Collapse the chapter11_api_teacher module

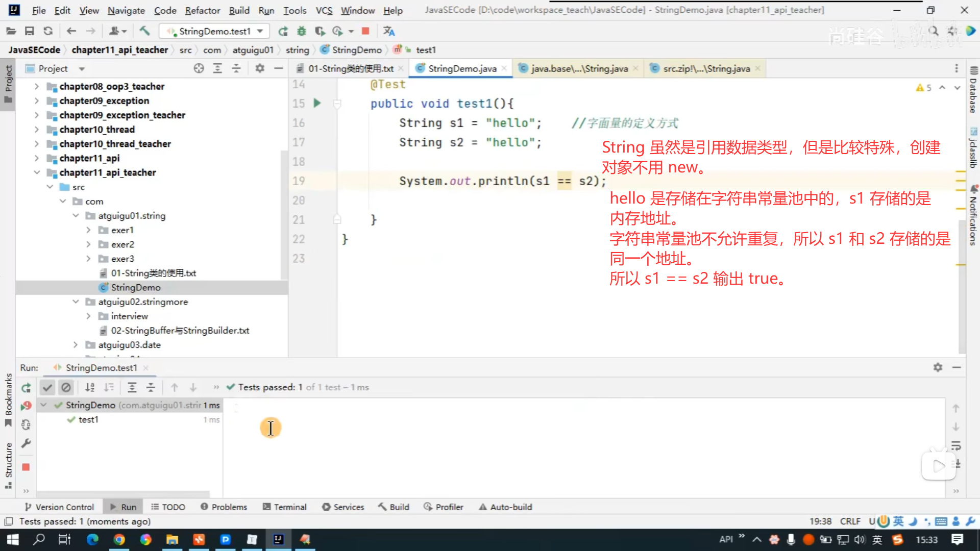click(37, 172)
